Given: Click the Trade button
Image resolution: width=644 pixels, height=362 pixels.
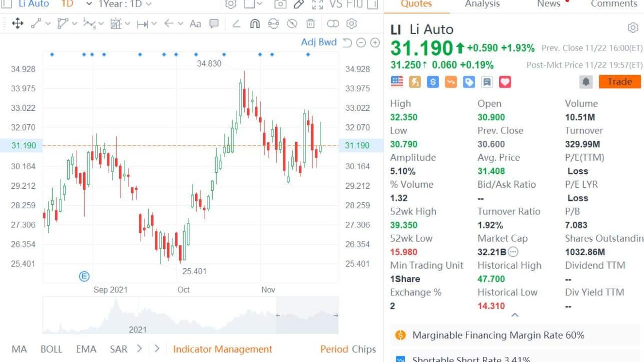Looking at the screenshot, I should coord(620,81).
